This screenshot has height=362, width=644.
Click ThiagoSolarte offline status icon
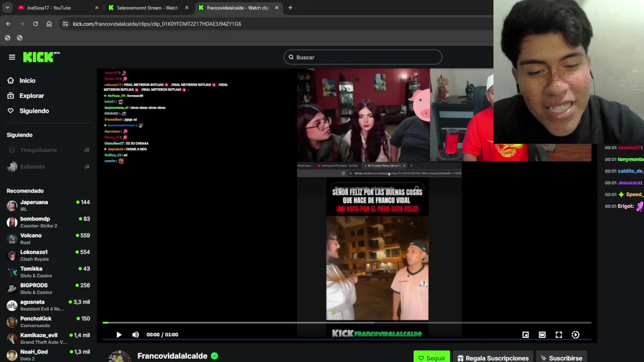pos(87,150)
